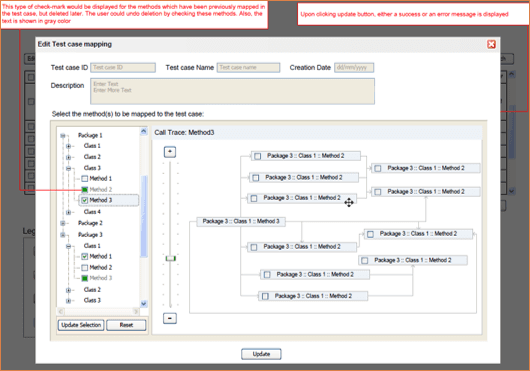Click the Update Selection button
Screen dimensions: 530x371
point(81,325)
